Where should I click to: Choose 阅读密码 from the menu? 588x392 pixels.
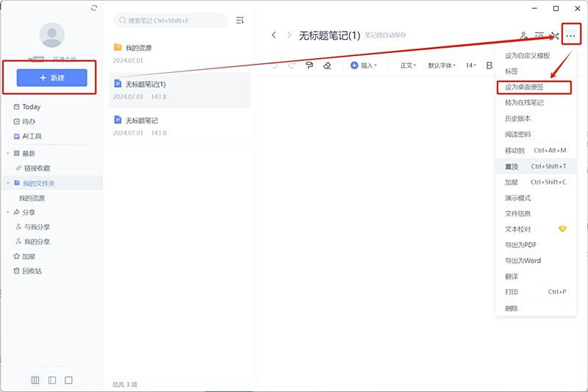(536, 135)
